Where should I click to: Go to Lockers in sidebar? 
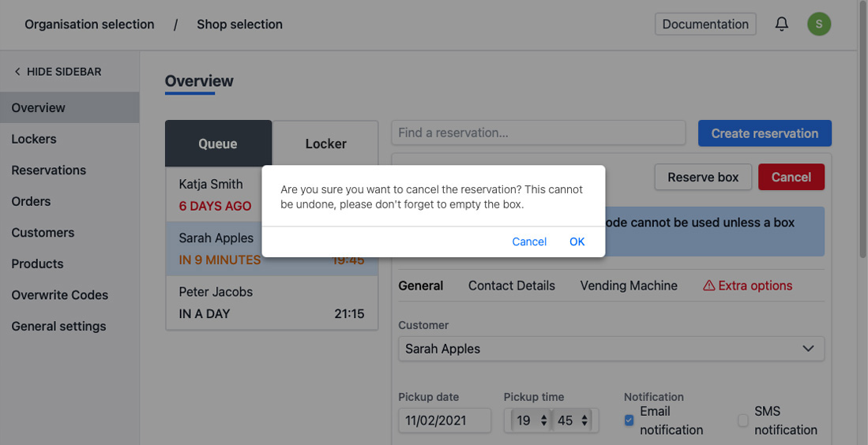34,139
